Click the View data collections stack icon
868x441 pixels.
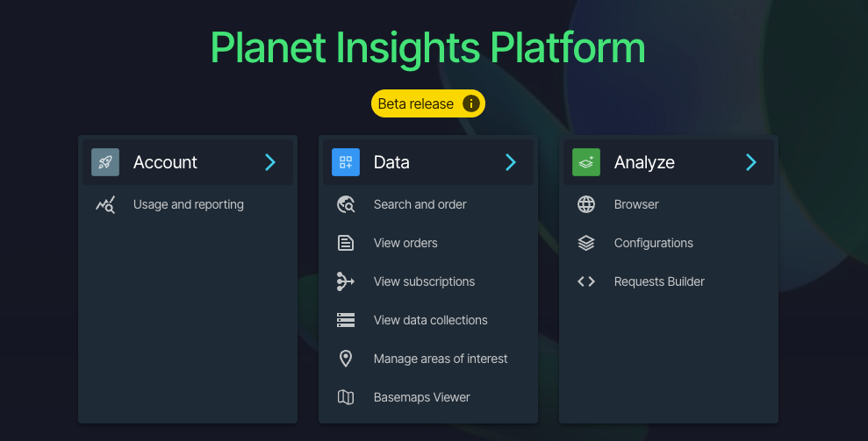tap(346, 320)
